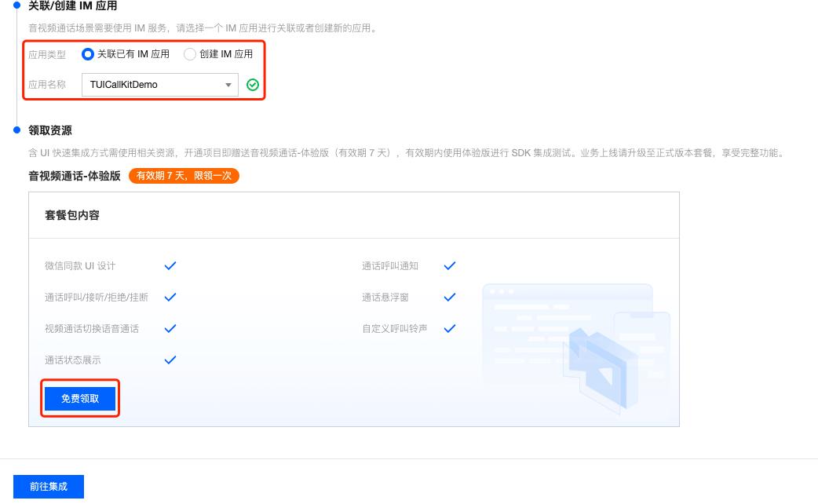Screen dimensions: 818x504
Task: Expand the 应用名称 dropdown arrow
Action: [228, 85]
